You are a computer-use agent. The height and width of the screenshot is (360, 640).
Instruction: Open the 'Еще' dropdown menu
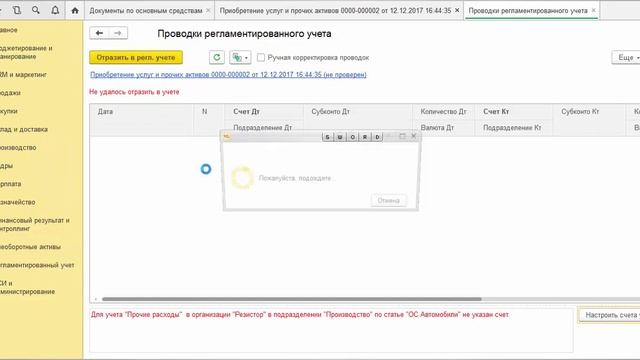tap(626, 58)
